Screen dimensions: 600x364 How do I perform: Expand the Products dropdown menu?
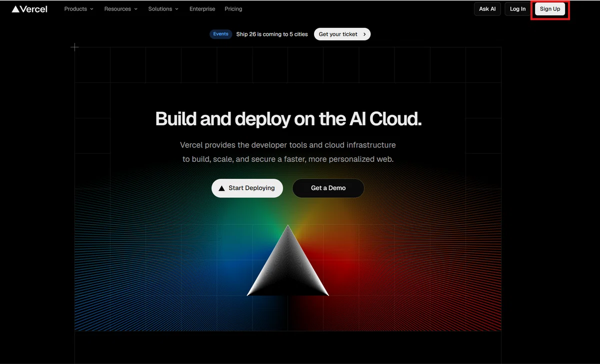point(79,9)
